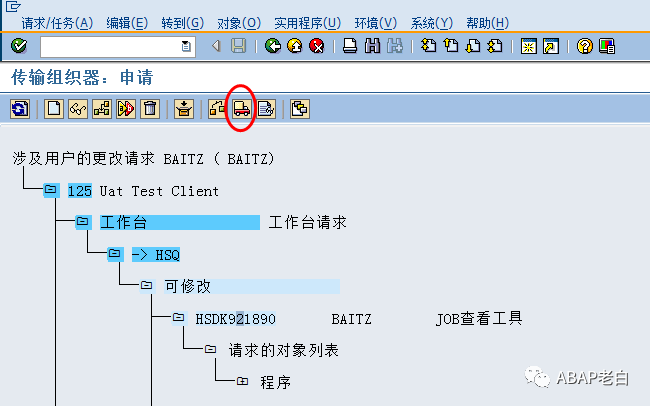Select the 125 client number
Viewport: 650px width, 406px height.
(80, 191)
